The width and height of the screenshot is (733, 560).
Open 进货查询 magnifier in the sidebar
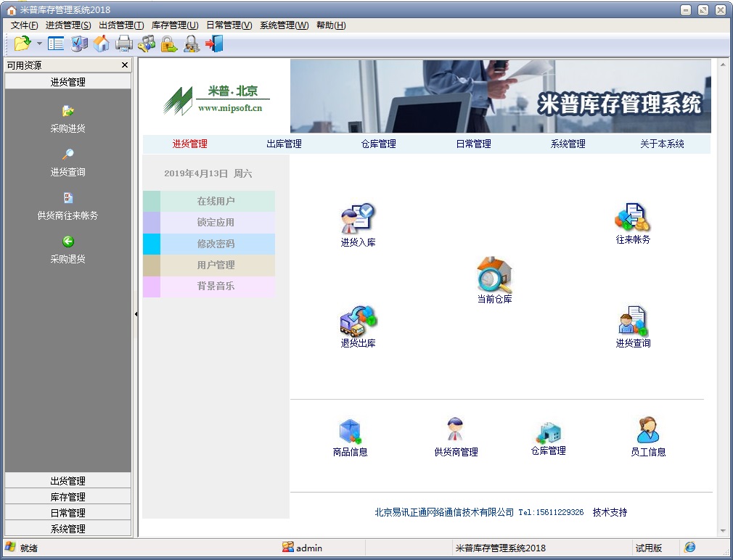pos(67,162)
